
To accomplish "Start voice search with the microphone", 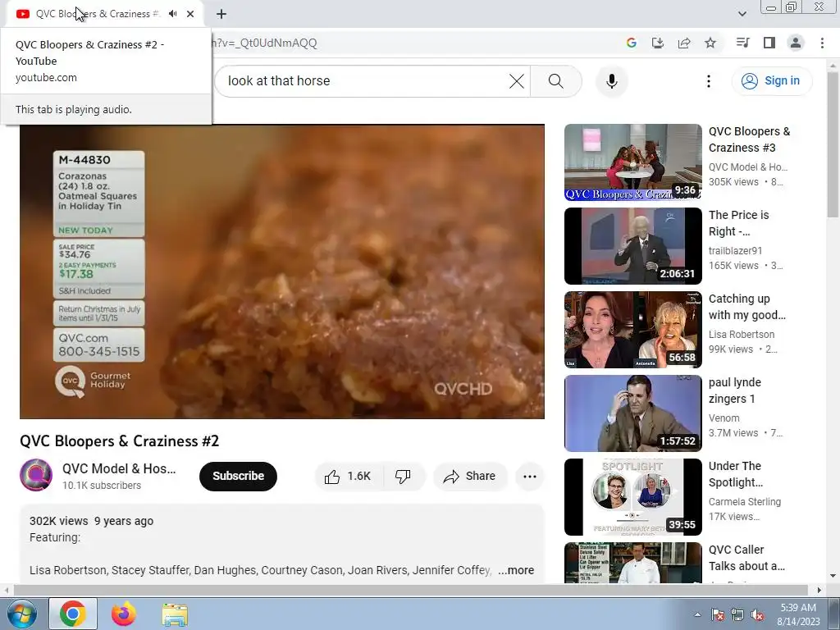I will [x=612, y=81].
